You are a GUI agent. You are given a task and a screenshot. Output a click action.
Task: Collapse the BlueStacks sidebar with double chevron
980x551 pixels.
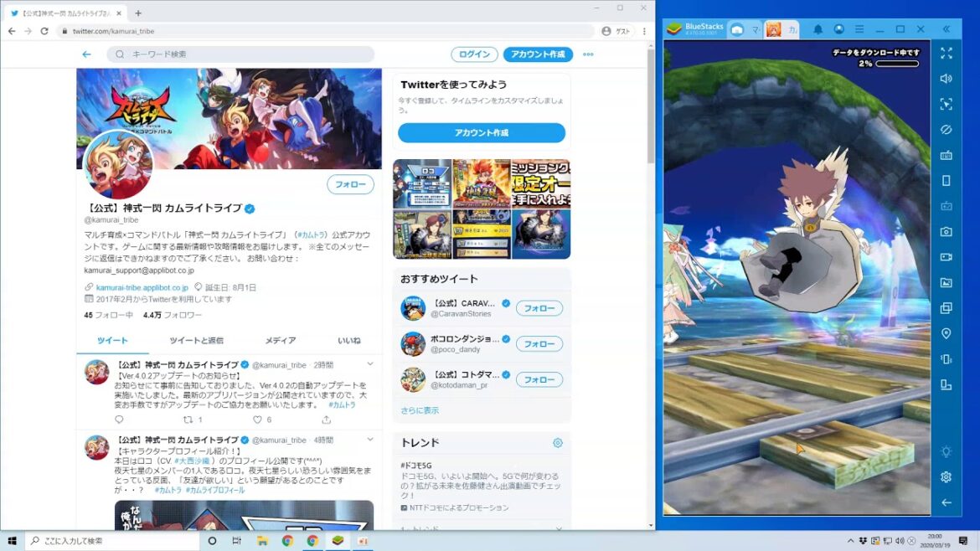click(946, 29)
